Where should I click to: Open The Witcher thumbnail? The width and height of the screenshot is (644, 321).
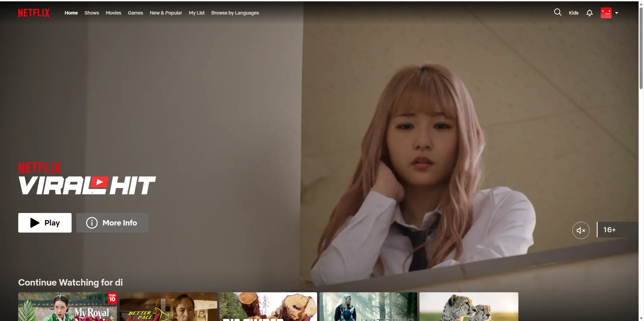coord(368,306)
